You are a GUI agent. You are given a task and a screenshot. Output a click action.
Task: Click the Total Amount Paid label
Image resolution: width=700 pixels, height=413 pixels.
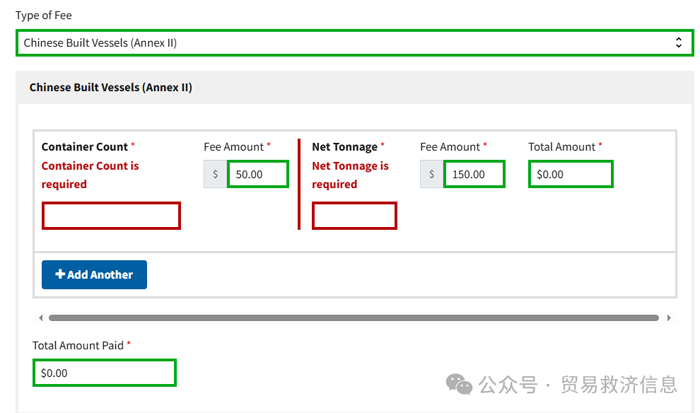[x=78, y=345]
